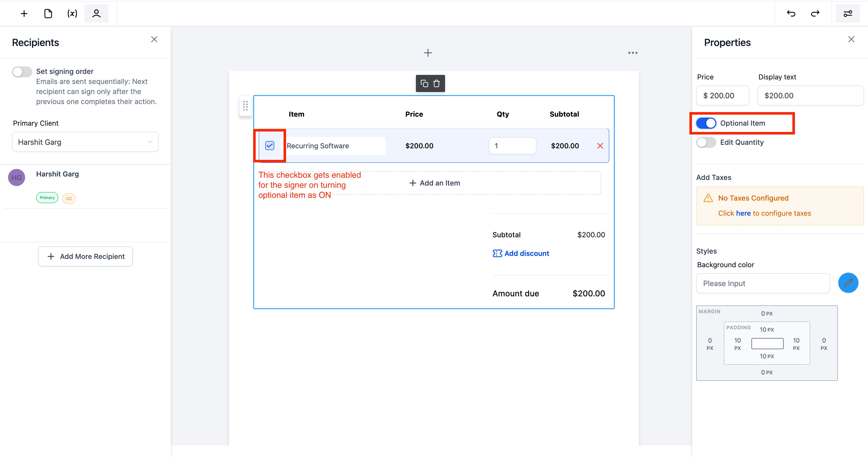Click the Amount due label
868x457 pixels.
click(516, 293)
